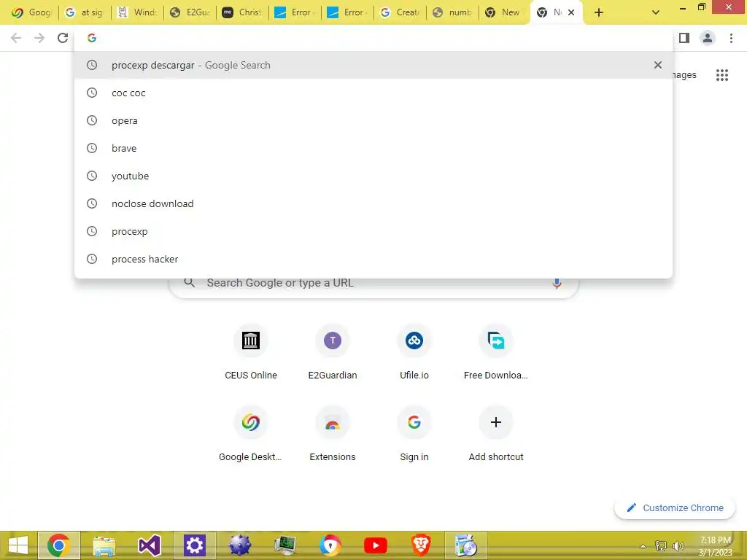
Task: Open the Sign in shortcut
Action: pos(414,434)
